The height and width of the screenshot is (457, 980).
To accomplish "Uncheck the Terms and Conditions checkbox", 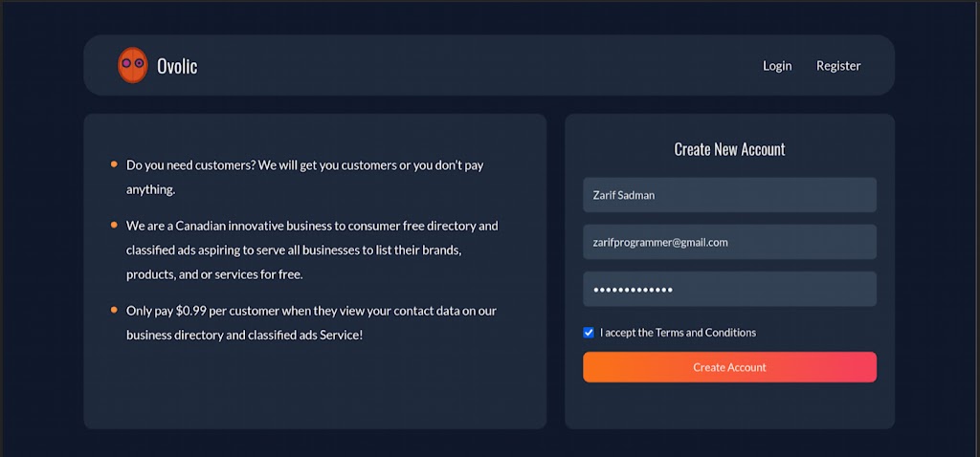I will pyautogui.click(x=589, y=333).
